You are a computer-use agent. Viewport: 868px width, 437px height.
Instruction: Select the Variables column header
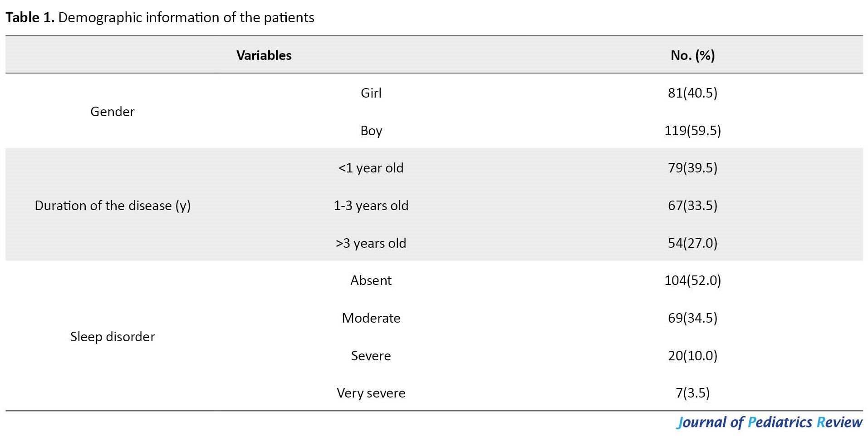[264, 55]
